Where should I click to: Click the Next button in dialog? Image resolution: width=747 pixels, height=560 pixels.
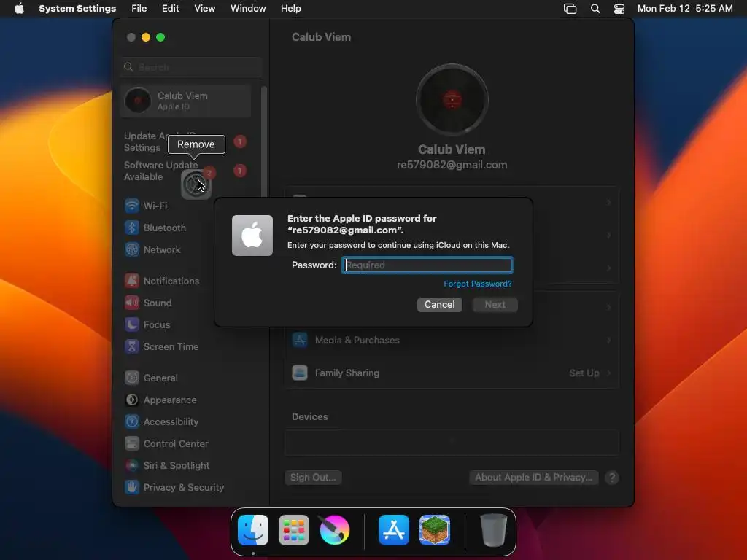(495, 304)
